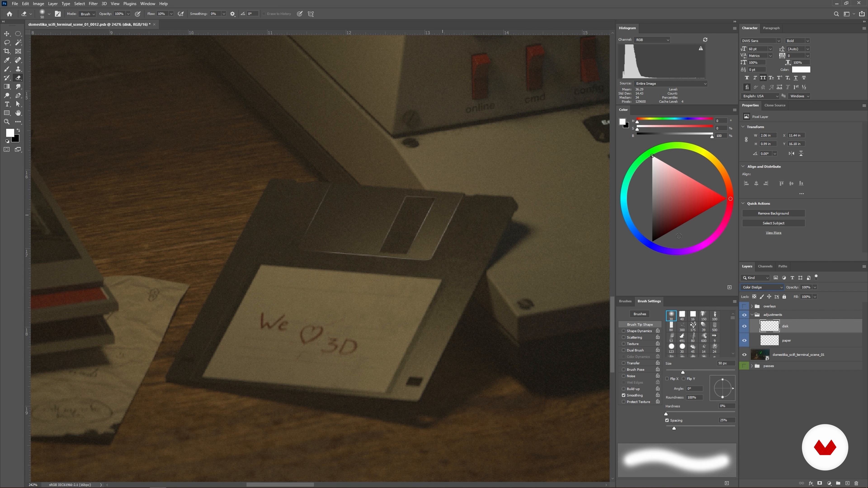Switch to the Channels tab
Image resolution: width=868 pixels, height=488 pixels.
[765, 266]
